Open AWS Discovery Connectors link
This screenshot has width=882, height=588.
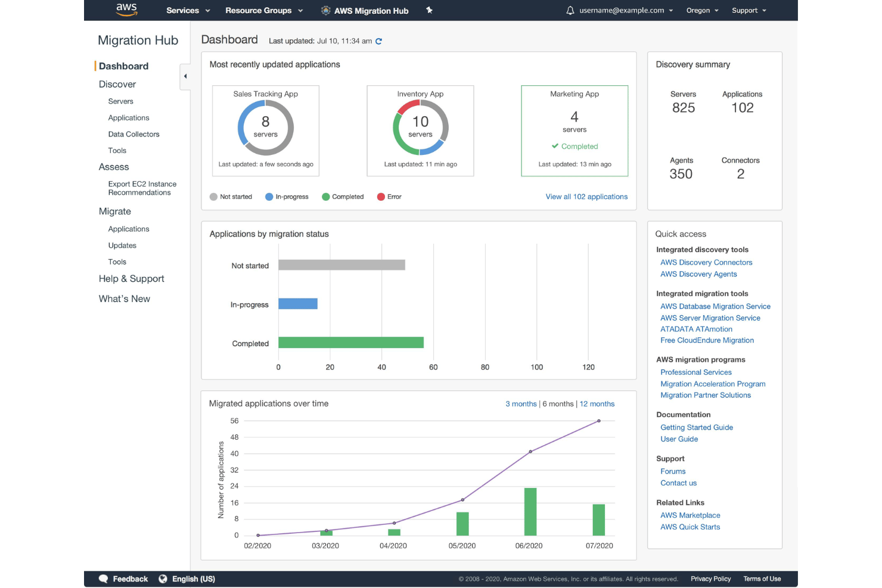706,262
